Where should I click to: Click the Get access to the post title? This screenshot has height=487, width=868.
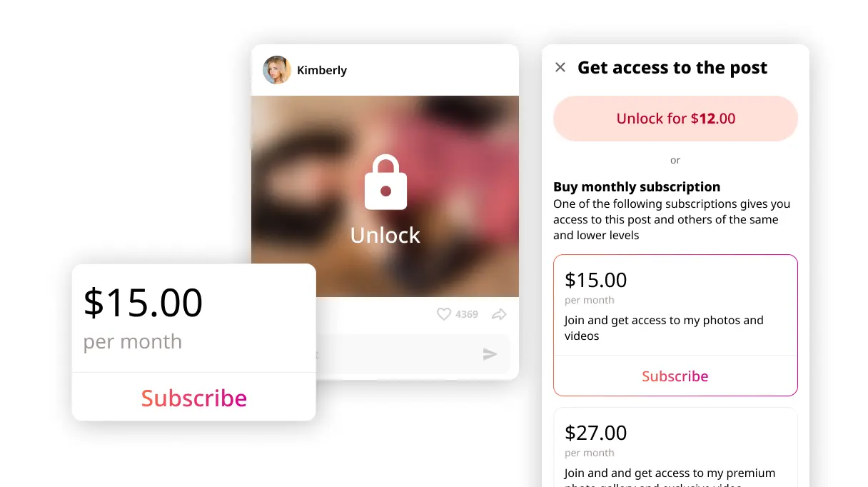click(x=672, y=68)
